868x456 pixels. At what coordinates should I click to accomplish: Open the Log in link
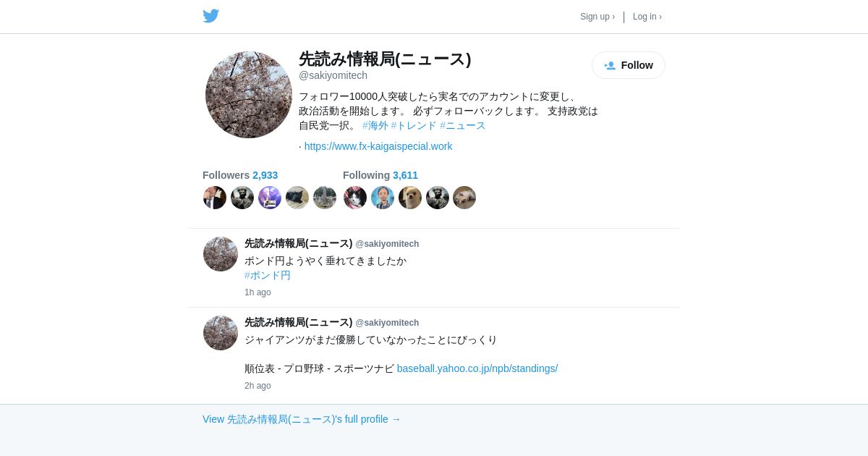click(647, 17)
